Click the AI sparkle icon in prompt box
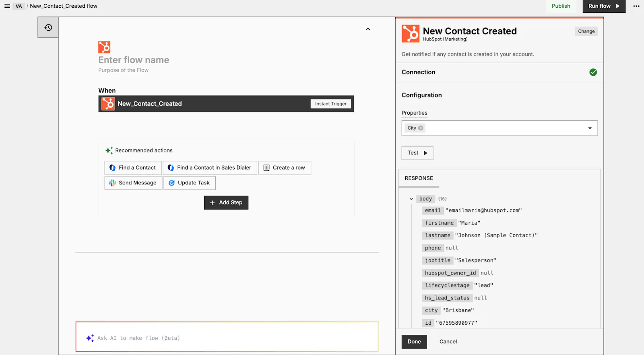Image resolution: width=644 pixels, height=355 pixels. pyautogui.click(x=90, y=338)
